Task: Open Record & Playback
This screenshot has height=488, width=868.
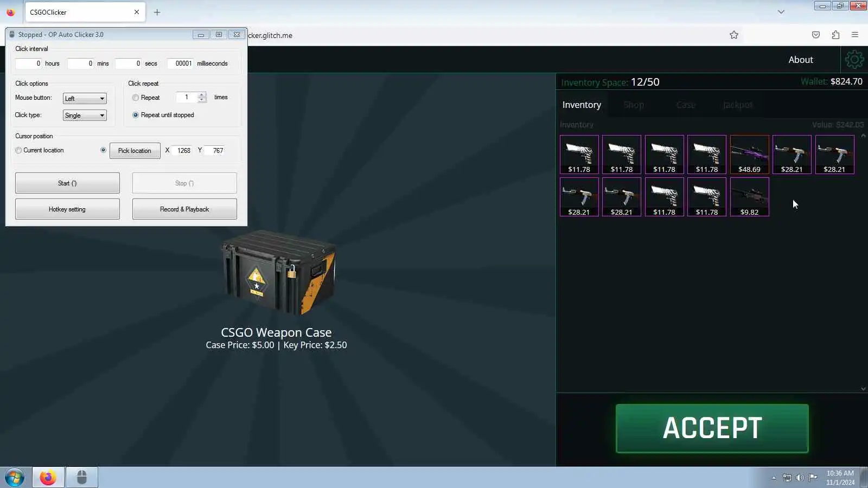Action: pos(184,209)
